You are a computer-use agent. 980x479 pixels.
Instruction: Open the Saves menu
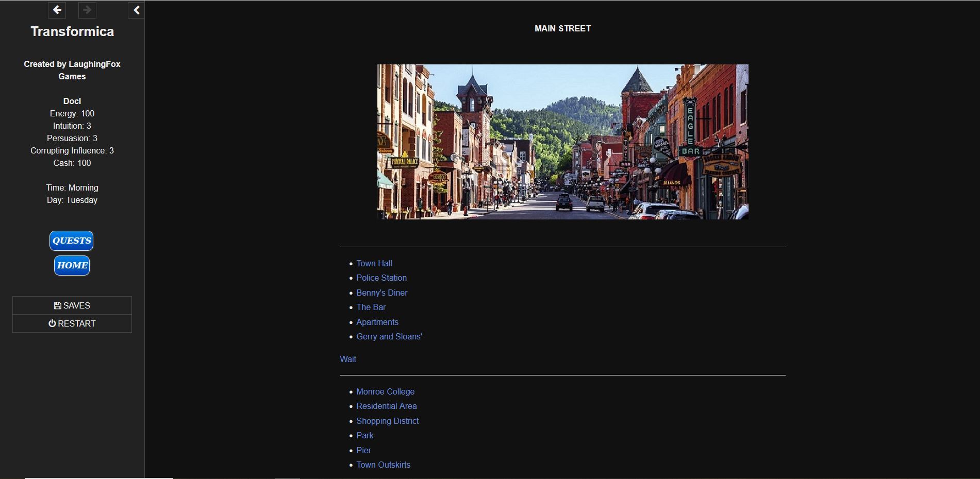pos(72,305)
